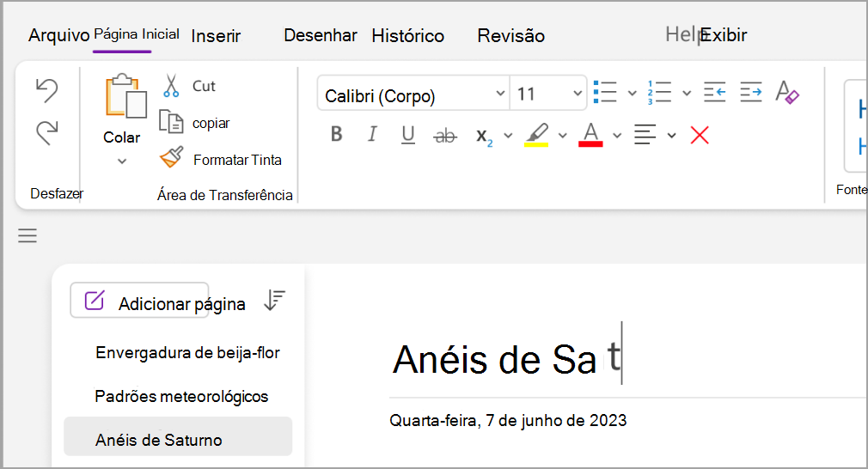This screenshot has width=868, height=469.
Task: Switch to the Inserir tab
Action: pos(216,36)
